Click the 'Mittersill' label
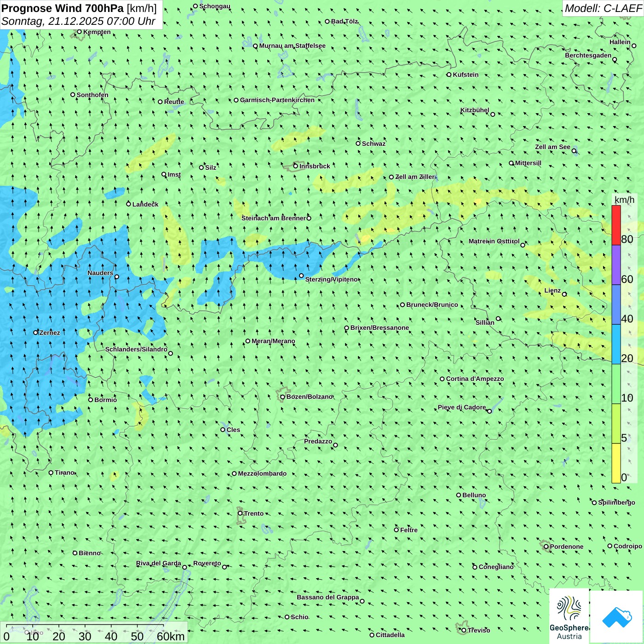 [528, 163]
